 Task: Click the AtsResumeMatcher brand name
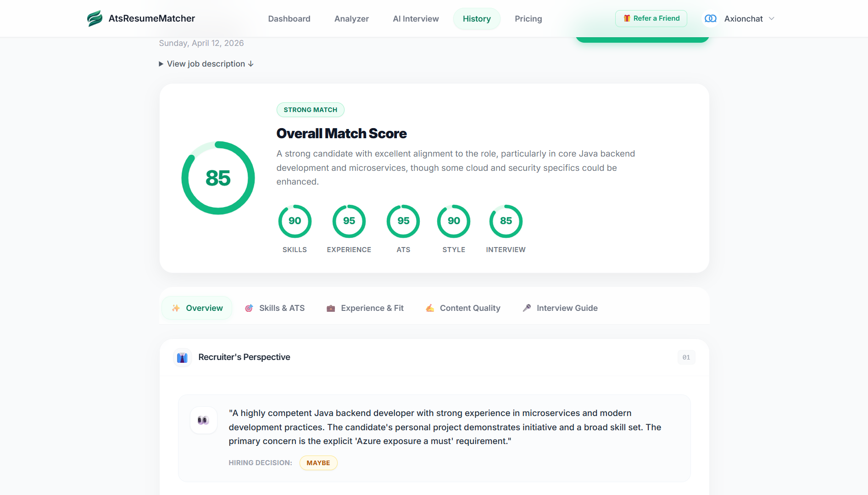(x=152, y=18)
